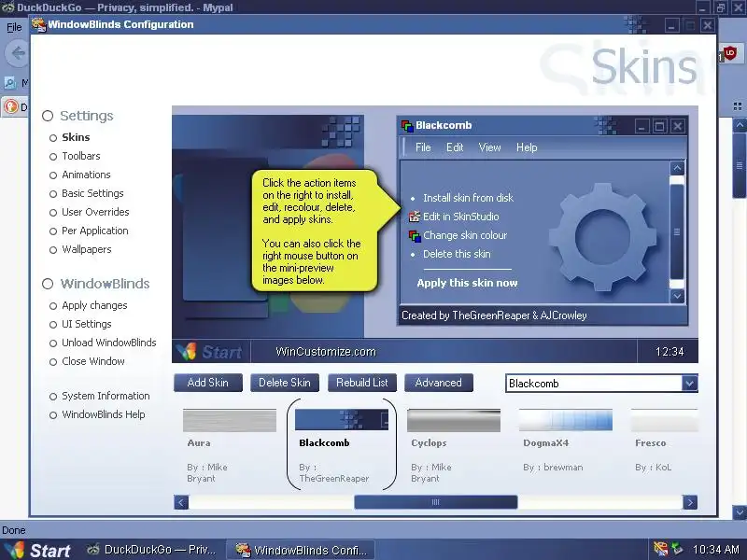Viewport: 747px width, 560px height.
Task: Click Unload WindowBlinds
Action: [108, 343]
